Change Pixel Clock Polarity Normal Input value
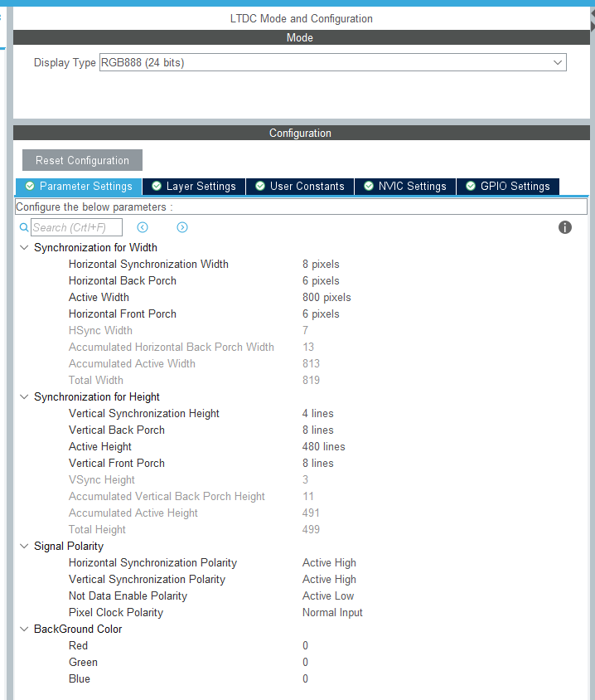The width and height of the screenshot is (595, 700). (x=332, y=612)
